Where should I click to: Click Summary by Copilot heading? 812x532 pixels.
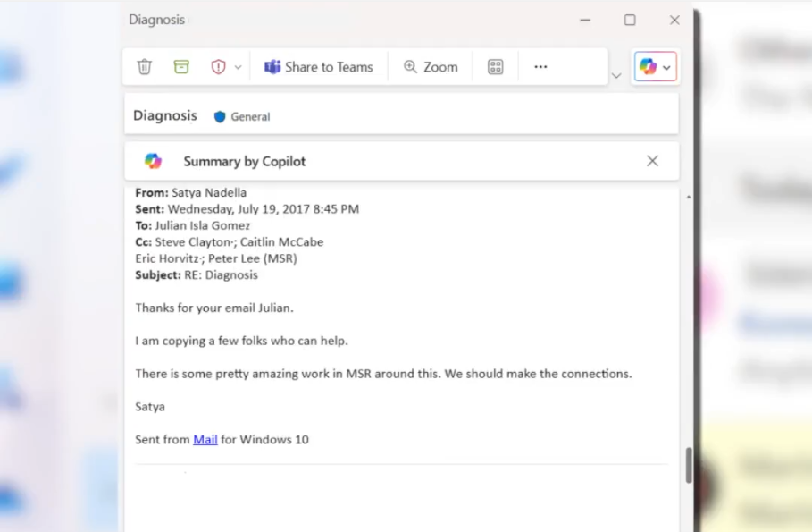[245, 161]
